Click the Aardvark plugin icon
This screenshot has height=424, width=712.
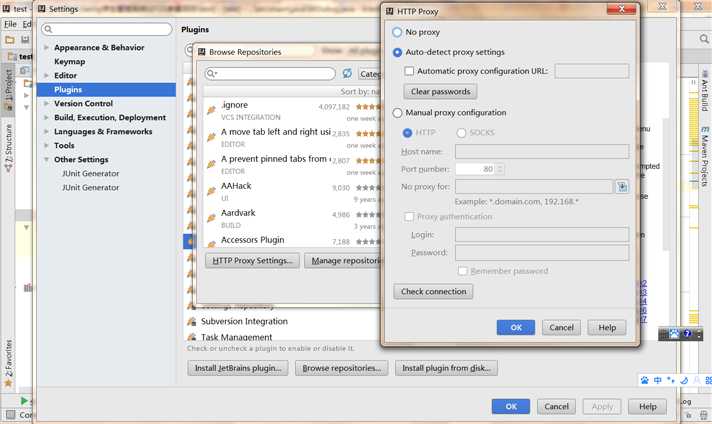click(211, 218)
